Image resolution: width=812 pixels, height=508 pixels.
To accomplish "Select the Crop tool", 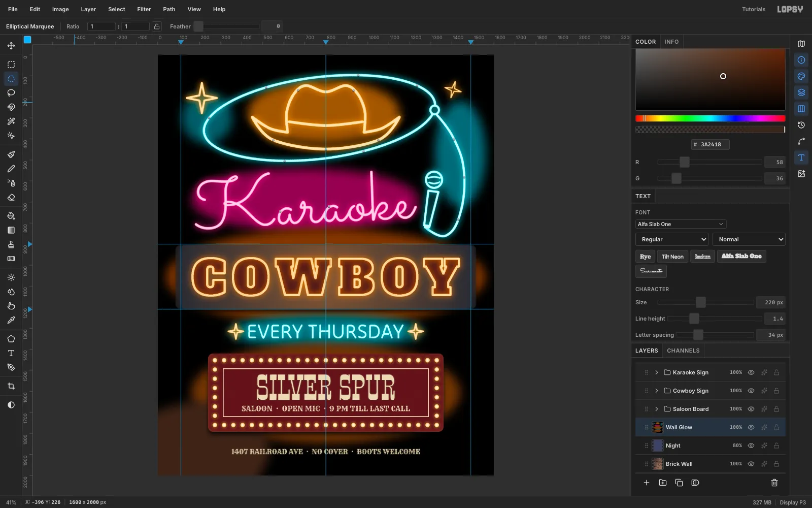I will pos(11,386).
